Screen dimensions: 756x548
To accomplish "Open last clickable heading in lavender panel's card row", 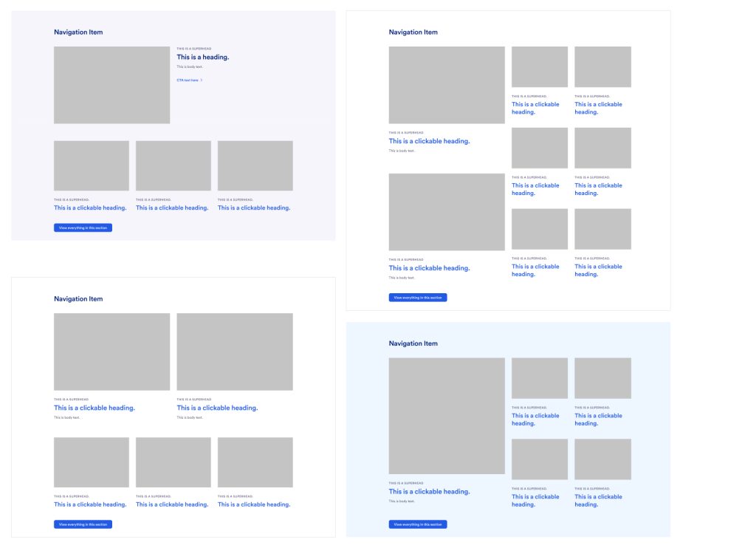I will tap(254, 208).
